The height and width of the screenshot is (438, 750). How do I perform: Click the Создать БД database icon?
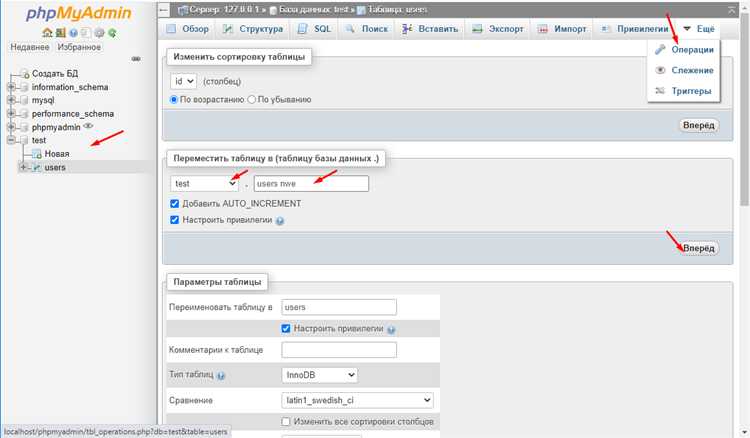click(x=25, y=74)
